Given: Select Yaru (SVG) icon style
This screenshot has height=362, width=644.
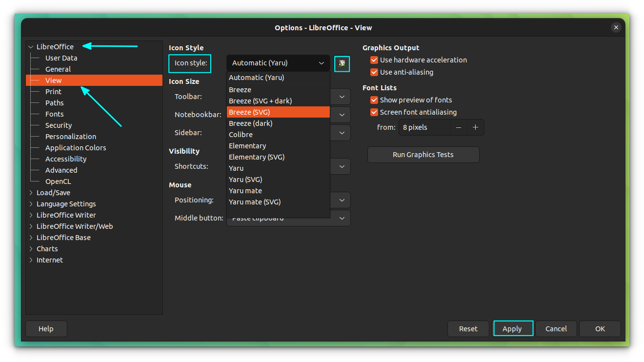Looking at the screenshot, I should [278, 180].
